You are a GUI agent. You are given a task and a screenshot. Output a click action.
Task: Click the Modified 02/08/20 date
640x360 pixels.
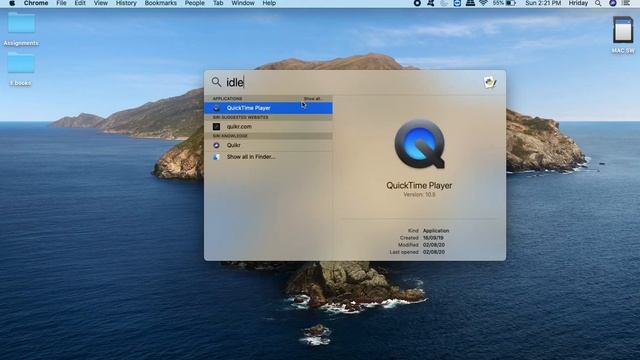coord(434,245)
